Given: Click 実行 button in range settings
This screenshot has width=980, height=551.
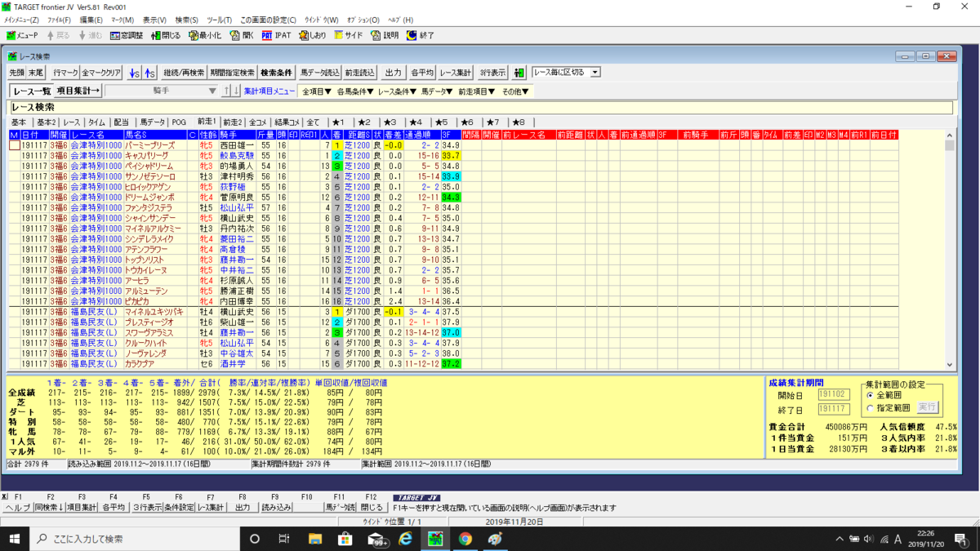Looking at the screenshot, I should (x=927, y=407).
